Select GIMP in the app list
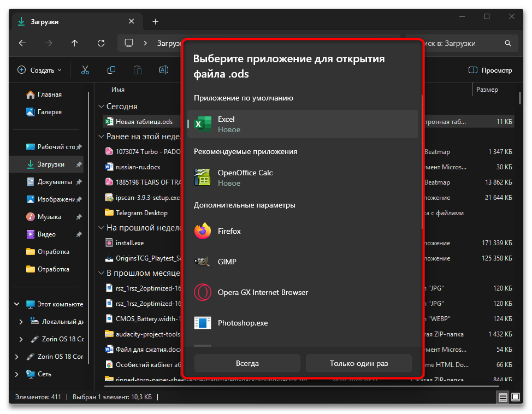Screen dimensions: 532x414 302,262
